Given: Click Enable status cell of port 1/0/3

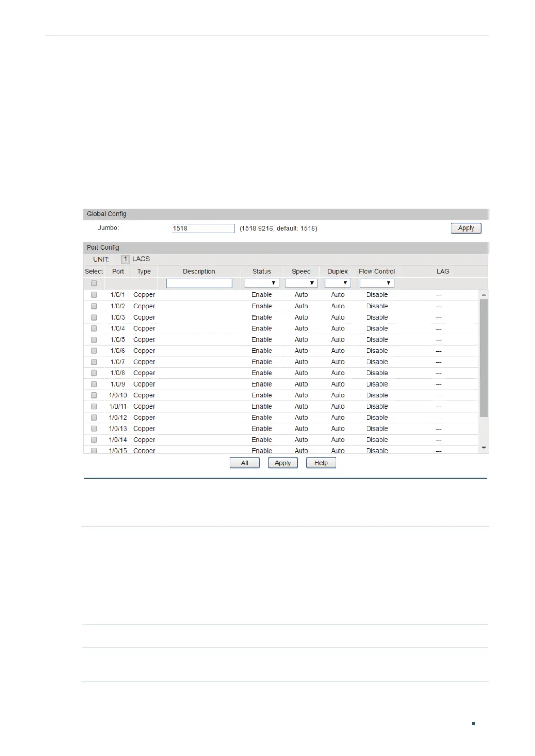Looking at the screenshot, I should [262, 317].
